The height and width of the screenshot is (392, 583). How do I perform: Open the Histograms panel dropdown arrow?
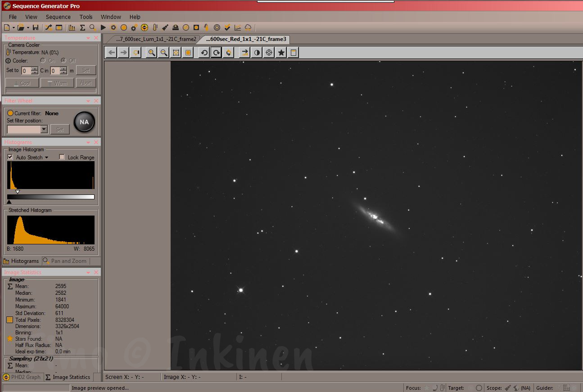(x=88, y=142)
